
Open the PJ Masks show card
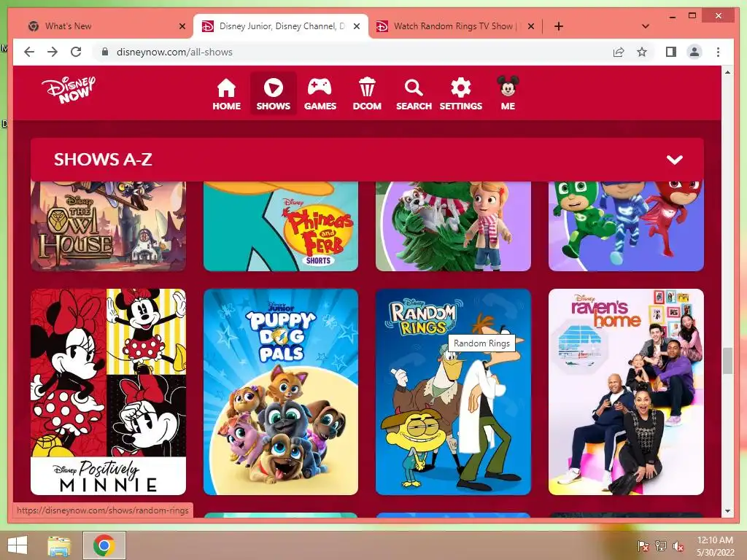(x=626, y=226)
